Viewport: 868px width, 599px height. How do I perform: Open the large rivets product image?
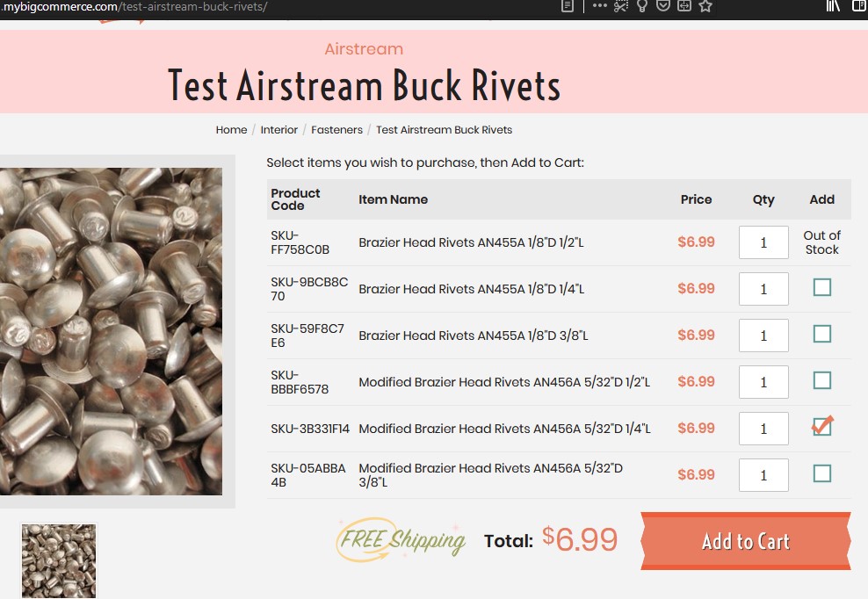(x=111, y=331)
